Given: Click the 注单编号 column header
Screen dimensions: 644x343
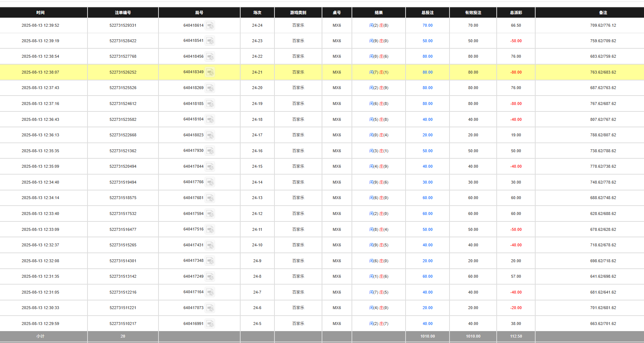Looking at the screenshot, I should pos(123,13).
